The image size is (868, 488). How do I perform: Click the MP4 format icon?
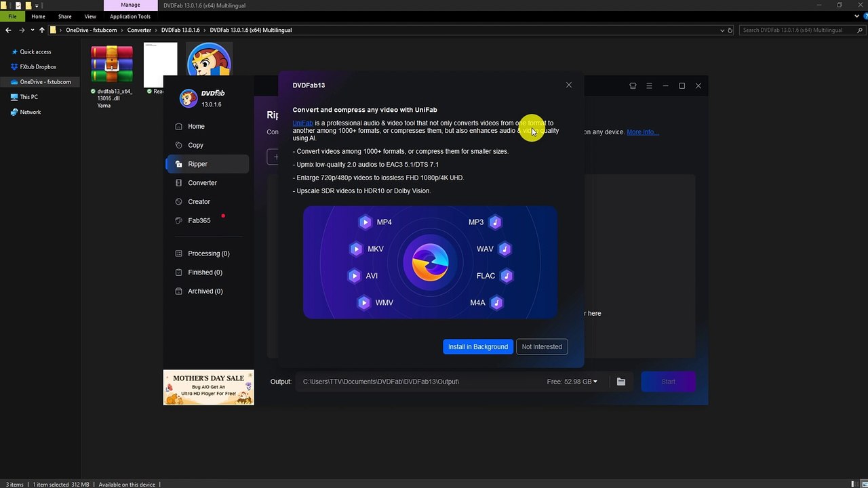click(366, 222)
